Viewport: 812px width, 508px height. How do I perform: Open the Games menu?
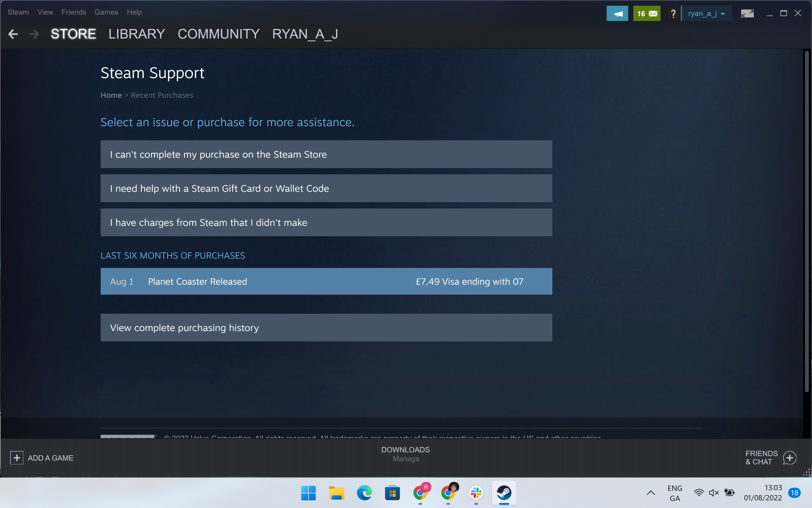pyautogui.click(x=106, y=12)
